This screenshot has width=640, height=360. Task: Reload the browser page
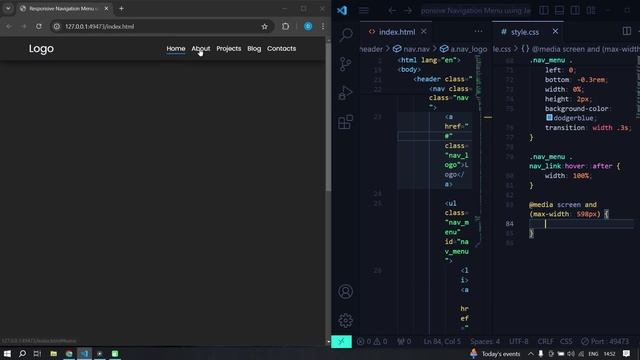click(38, 27)
